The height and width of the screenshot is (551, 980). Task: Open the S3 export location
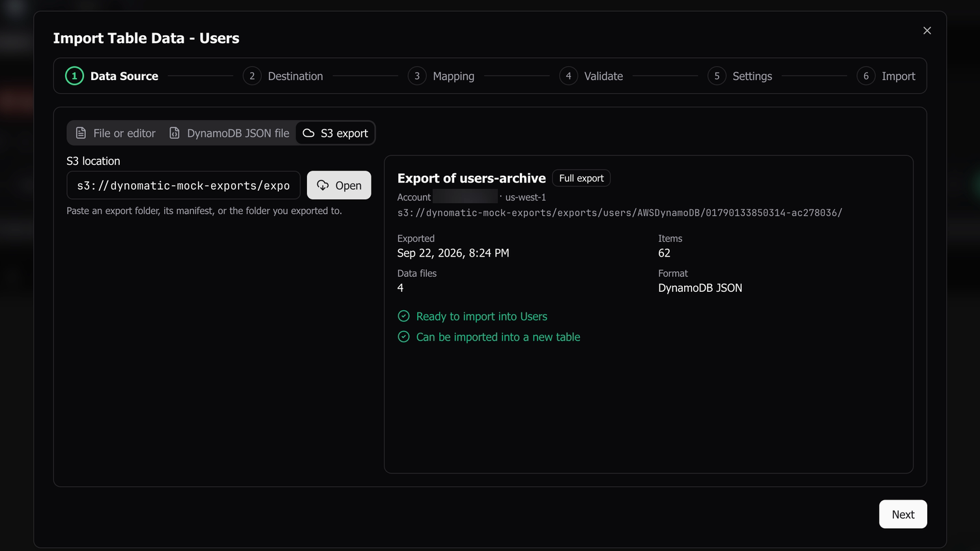tap(339, 186)
